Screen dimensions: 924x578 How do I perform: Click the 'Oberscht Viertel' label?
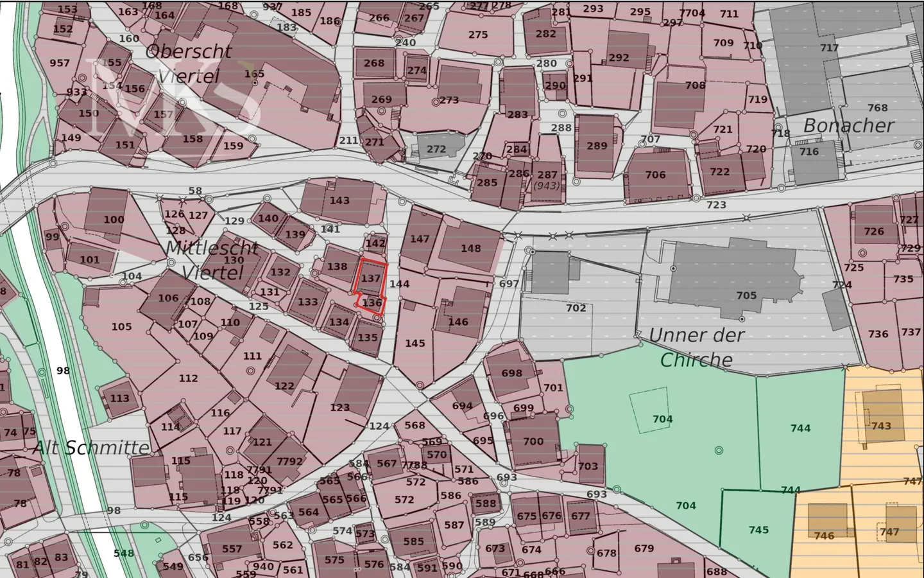(x=188, y=63)
